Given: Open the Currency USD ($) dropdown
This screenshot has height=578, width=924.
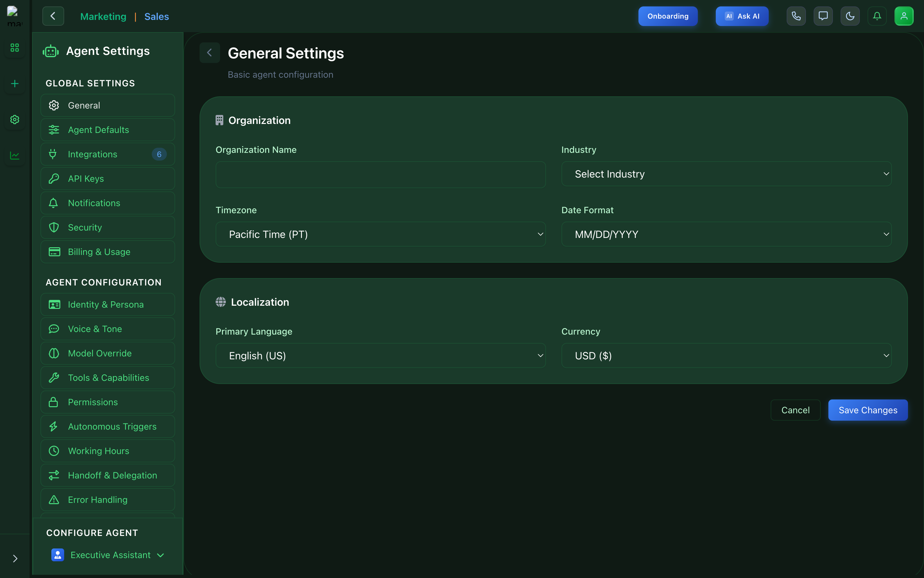Looking at the screenshot, I should tap(726, 355).
